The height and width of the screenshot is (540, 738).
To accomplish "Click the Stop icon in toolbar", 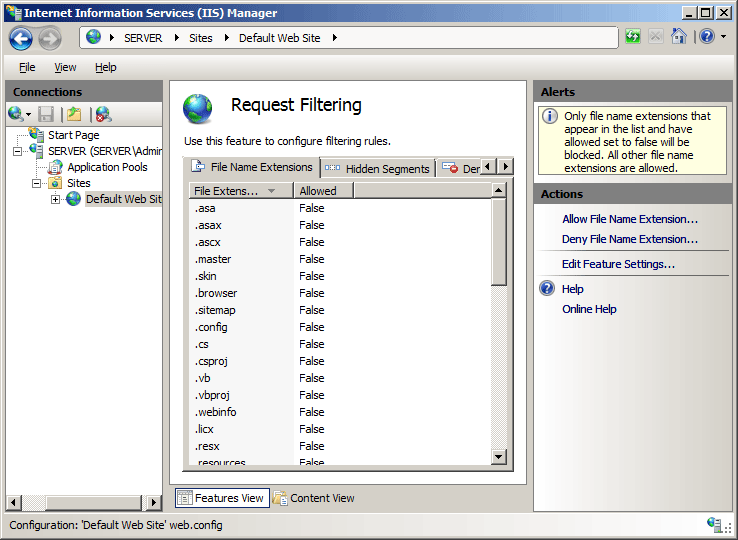I will tap(656, 36).
